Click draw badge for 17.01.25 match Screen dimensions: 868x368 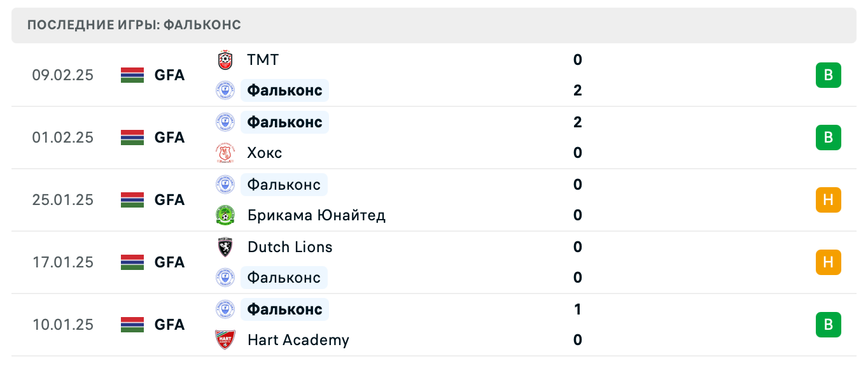tap(828, 262)
